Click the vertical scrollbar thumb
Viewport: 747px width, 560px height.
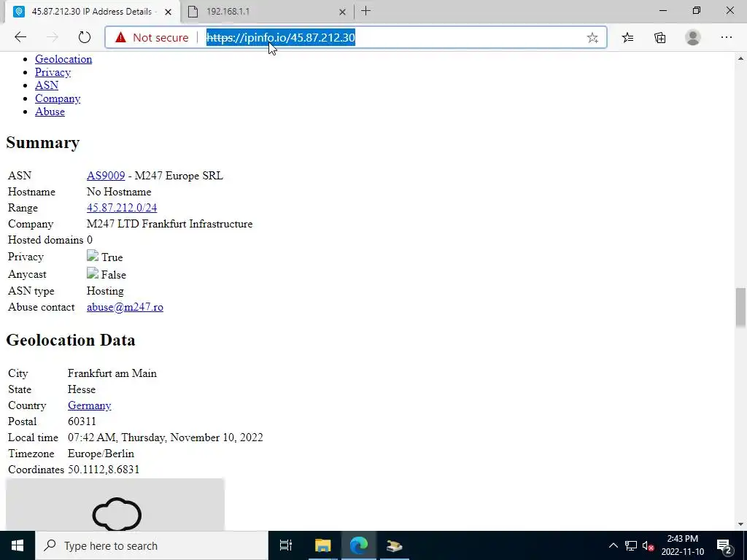click(x=740, y=307)
